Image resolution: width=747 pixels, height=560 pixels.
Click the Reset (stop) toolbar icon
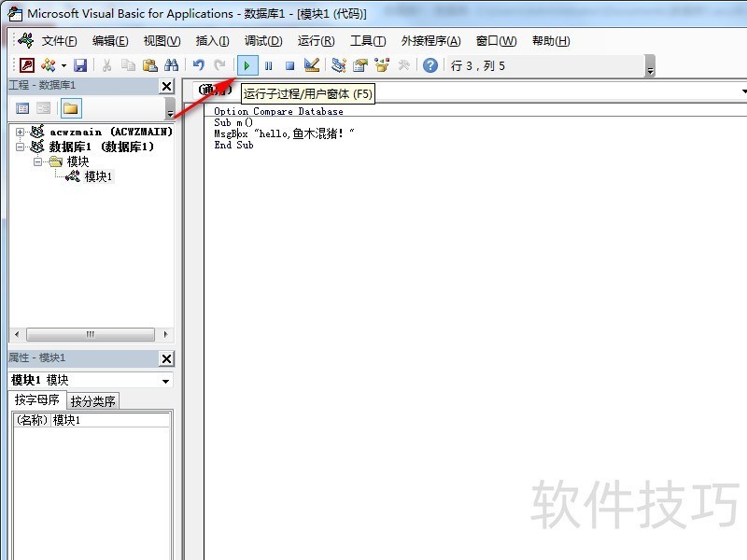tap(289, 65)
